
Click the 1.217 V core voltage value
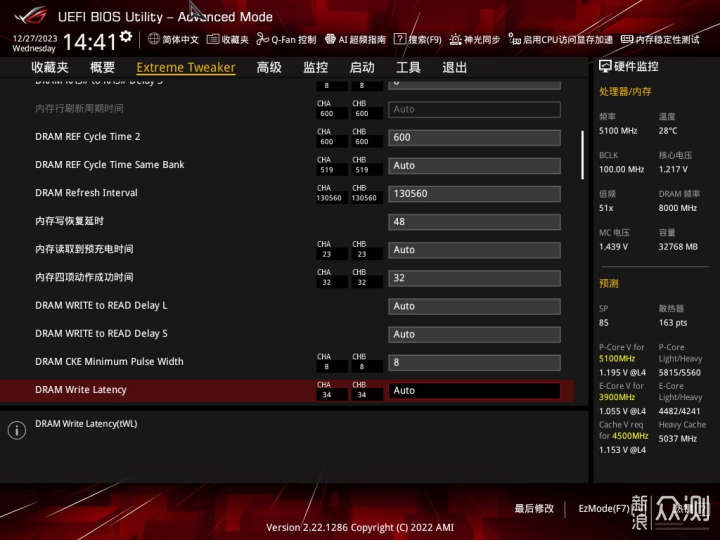[673, 169]
